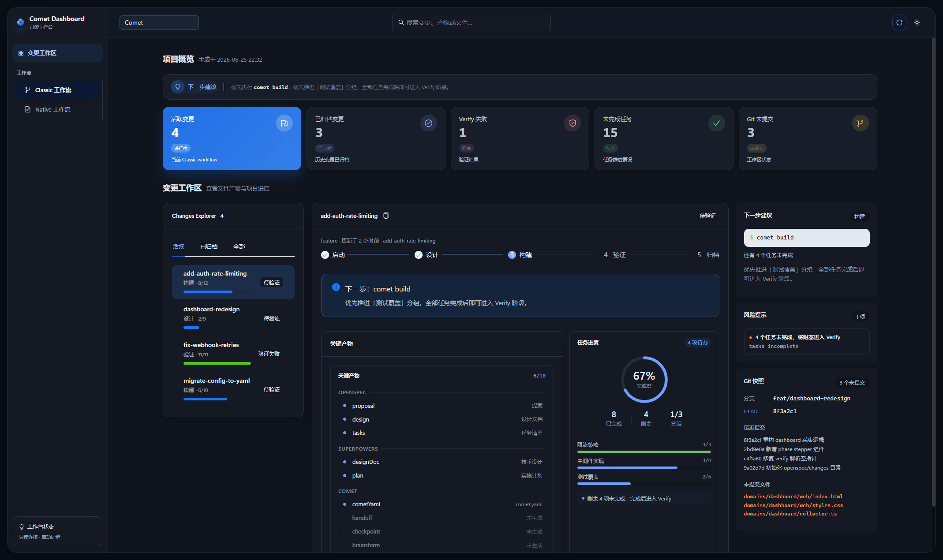
Task: Click the Comet Dashboard logo icon
Action: pyautogui.click(x=20, y=22)
